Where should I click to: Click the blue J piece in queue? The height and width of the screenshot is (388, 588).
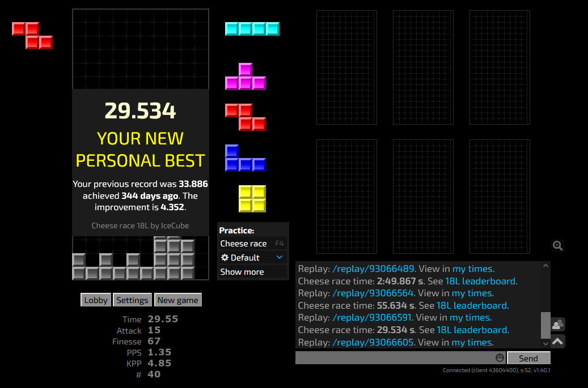pyautogui.click(x=245, y=159)
